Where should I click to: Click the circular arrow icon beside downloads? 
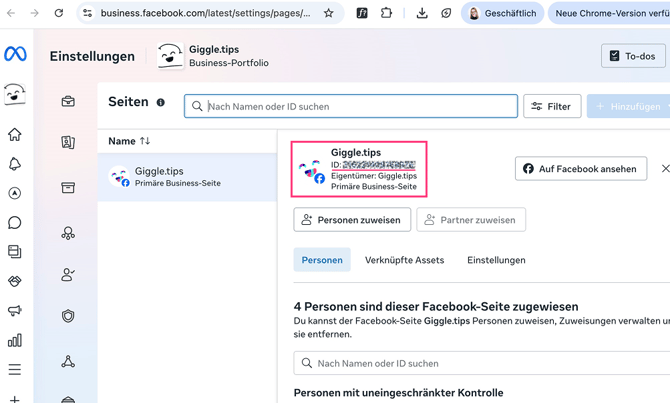[446, 13]
